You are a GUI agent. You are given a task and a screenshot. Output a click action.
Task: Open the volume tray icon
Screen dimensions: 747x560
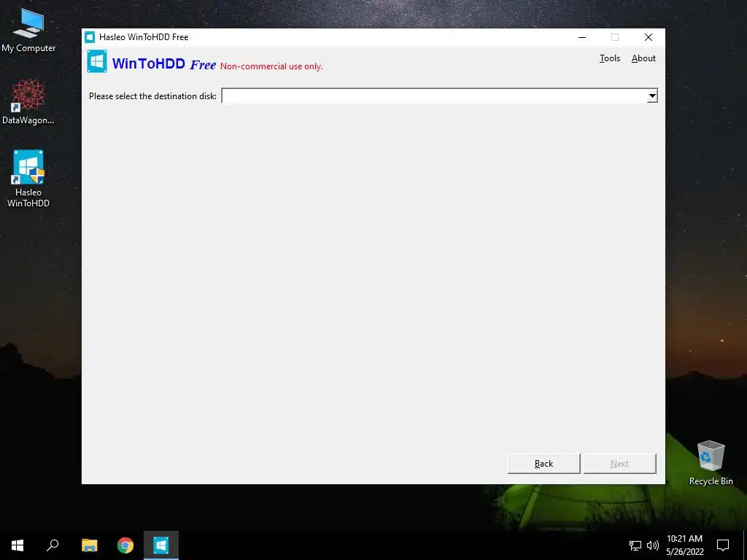tap(653, 545)
